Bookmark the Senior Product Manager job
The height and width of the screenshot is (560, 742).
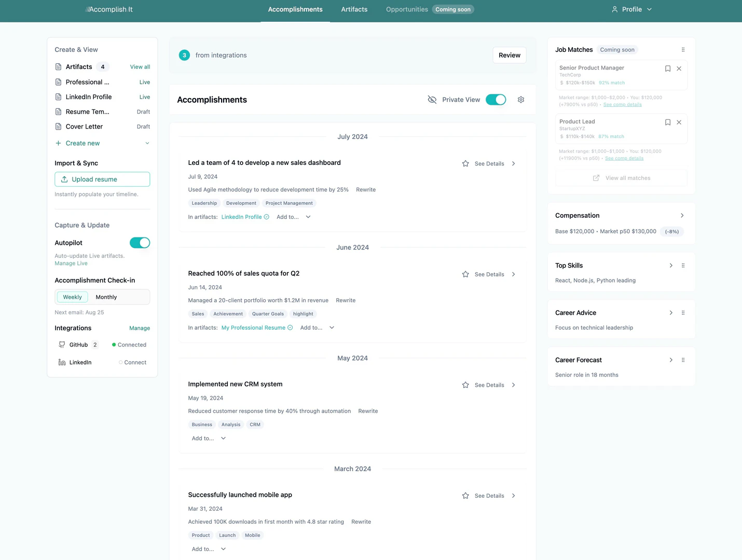point(668,68)
